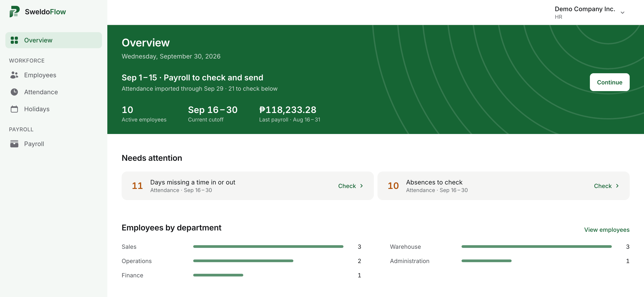
Task: Check days missing a time in or out
Action: pos(350,186)
